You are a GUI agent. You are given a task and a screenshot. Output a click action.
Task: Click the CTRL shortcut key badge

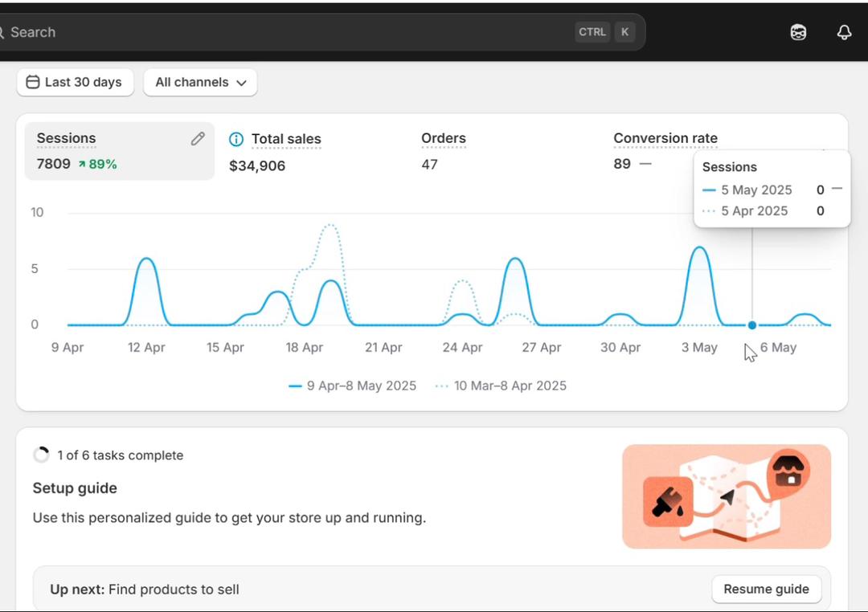[592, 32]
